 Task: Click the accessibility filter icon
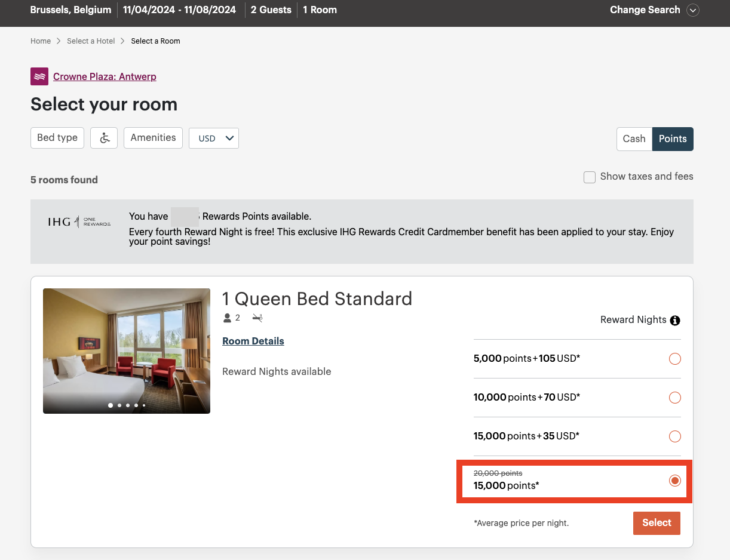pos(103,137)
